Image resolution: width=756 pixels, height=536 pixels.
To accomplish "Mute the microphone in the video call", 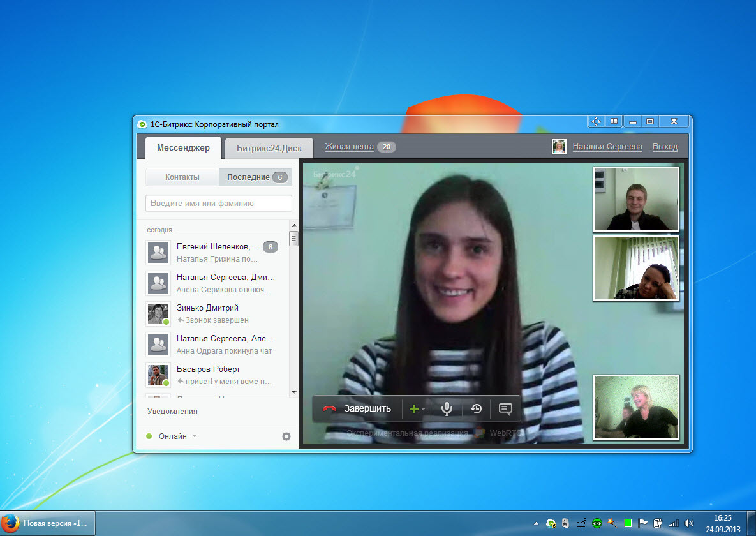I will pos(447,408).
